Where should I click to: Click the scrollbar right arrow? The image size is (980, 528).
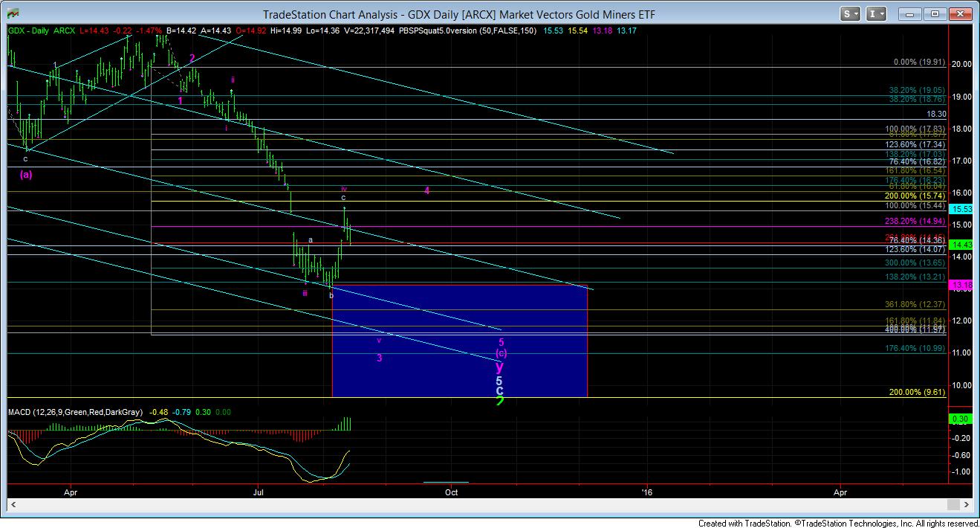tap(967, 505)
